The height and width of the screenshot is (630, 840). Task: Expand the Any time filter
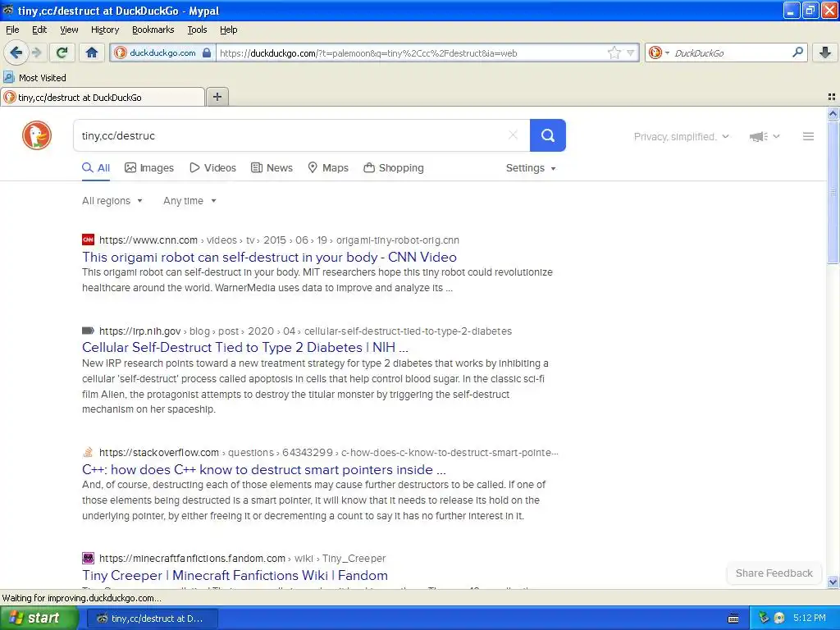189,201
